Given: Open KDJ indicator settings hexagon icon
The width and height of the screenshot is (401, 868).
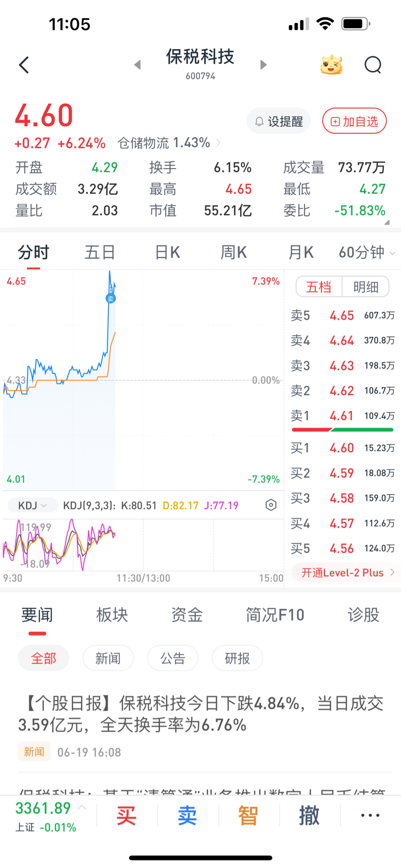Looking at the screenshot, I should (270, 505).
